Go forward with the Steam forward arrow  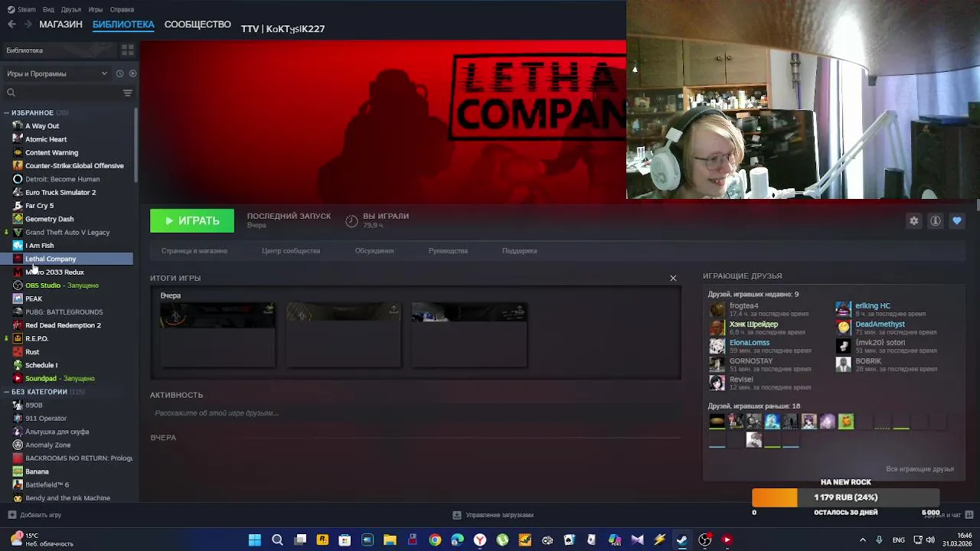pos(28,24)
